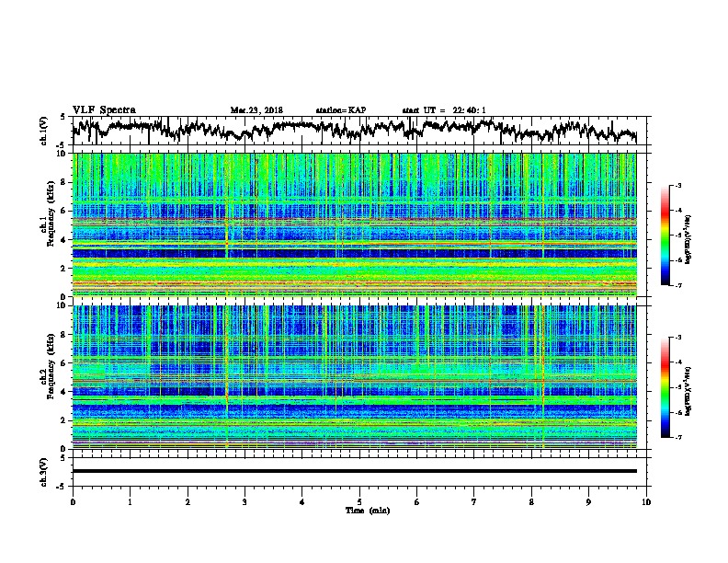Click the "ch.1(V)" waveform axis label
The height and width of the screenshot is (563, 728).
click(44, 131)
